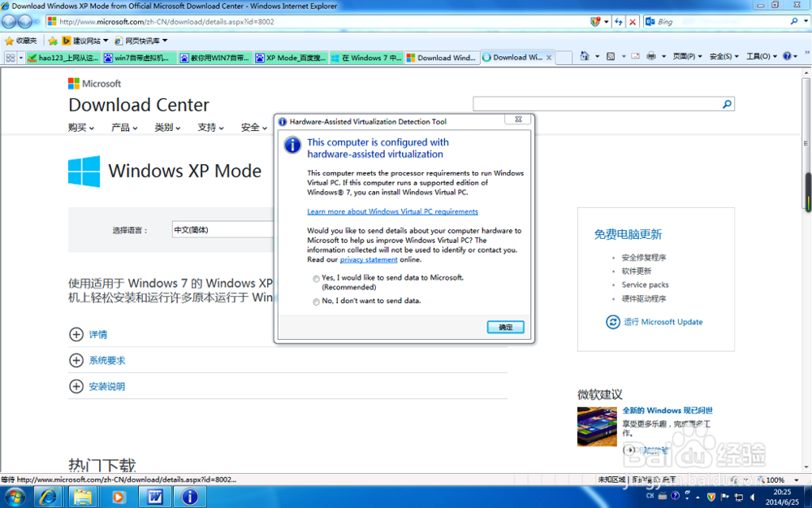
Task: Open Internet Explorer from the taskbar
Action: pyautogui.click(x=49, y=497)
